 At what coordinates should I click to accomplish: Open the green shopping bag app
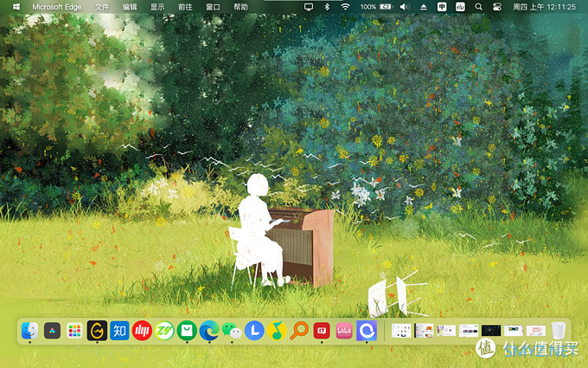pos(187,331)
